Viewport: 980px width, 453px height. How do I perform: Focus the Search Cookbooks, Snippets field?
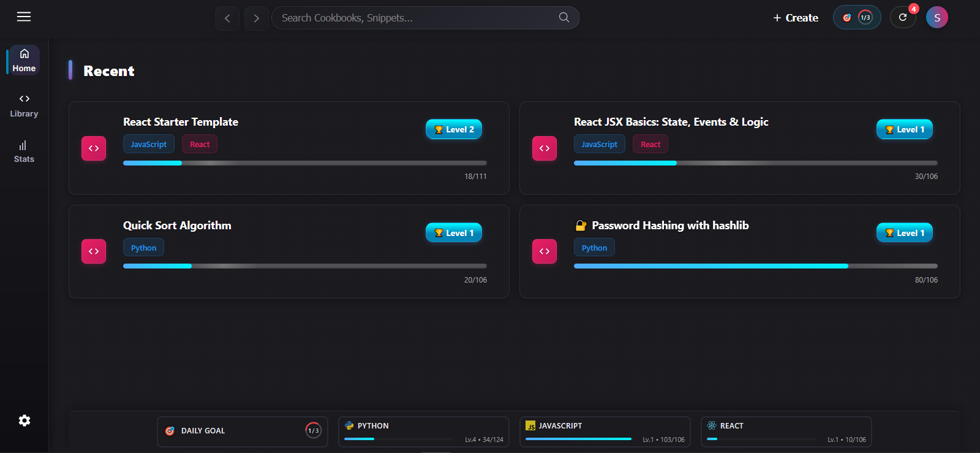[x=417, y=18]
